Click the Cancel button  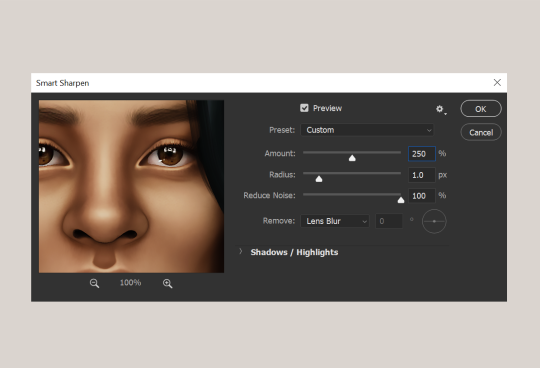point(481,132)
